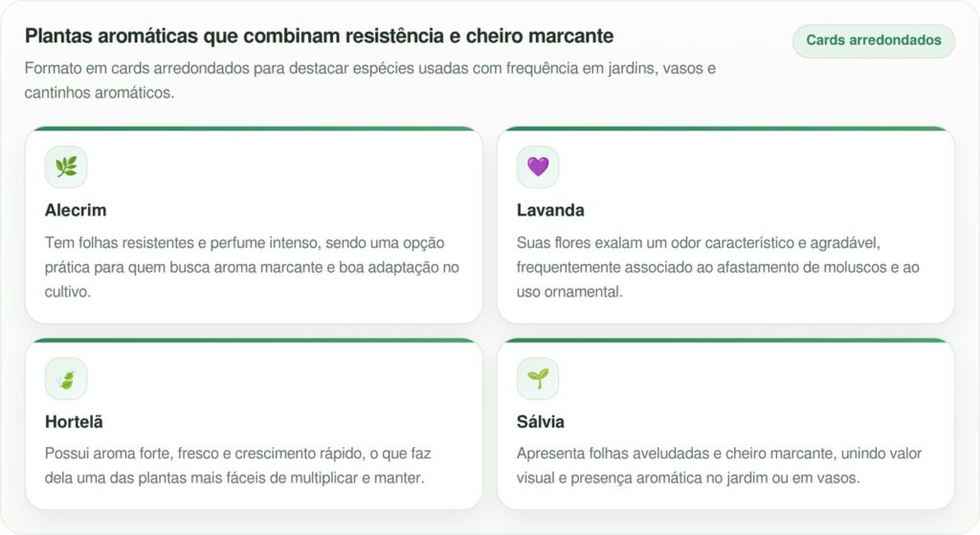Click the Lavanda description paragraph
The width and height of the screenshot is (980, 535).
718,267
